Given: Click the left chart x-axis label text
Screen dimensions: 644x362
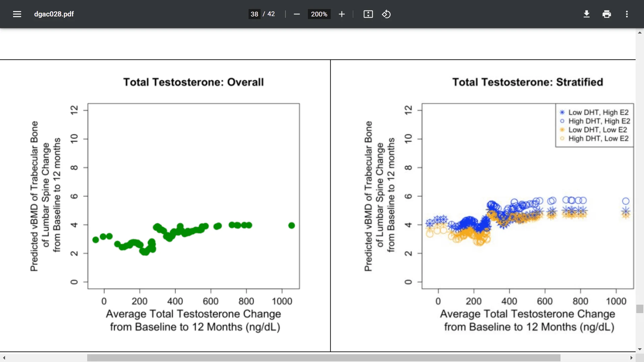Looking at the screenshot, I should 194,320.
